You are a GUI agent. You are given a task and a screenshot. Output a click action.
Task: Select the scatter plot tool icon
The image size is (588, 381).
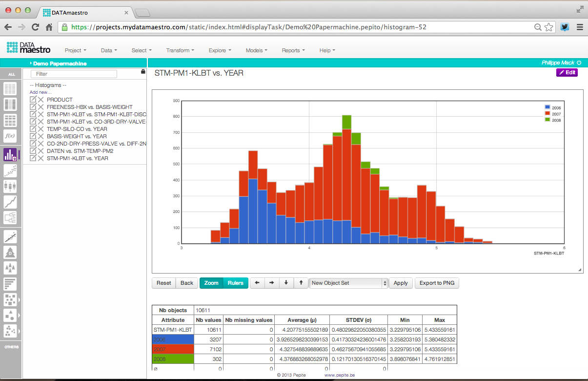pos(10,170)
